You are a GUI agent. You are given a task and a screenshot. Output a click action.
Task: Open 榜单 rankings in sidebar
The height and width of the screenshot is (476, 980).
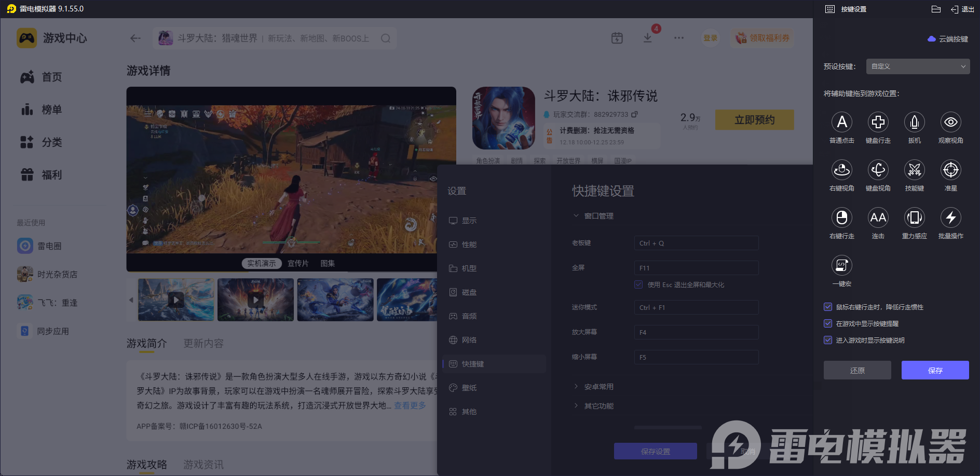pos(42,110)
